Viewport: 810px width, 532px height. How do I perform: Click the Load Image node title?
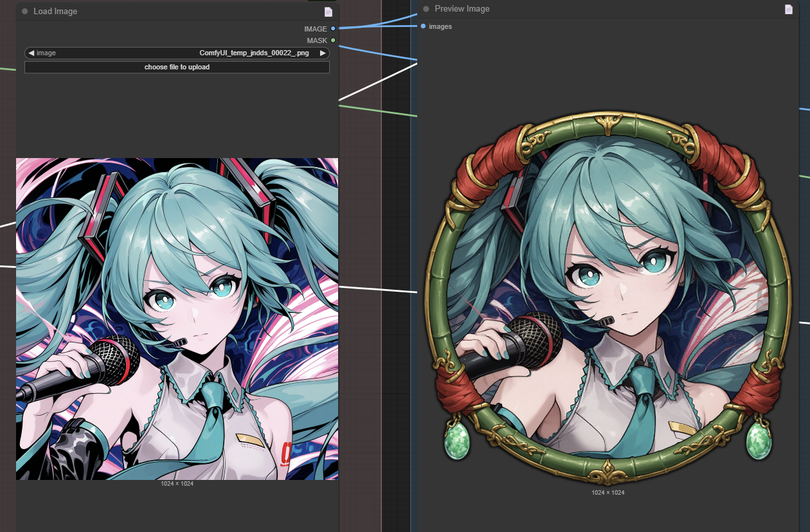[x=55, y=12]
